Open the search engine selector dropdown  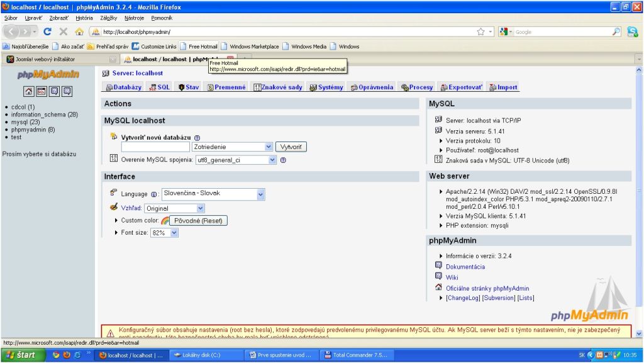[x=506, y=31]
